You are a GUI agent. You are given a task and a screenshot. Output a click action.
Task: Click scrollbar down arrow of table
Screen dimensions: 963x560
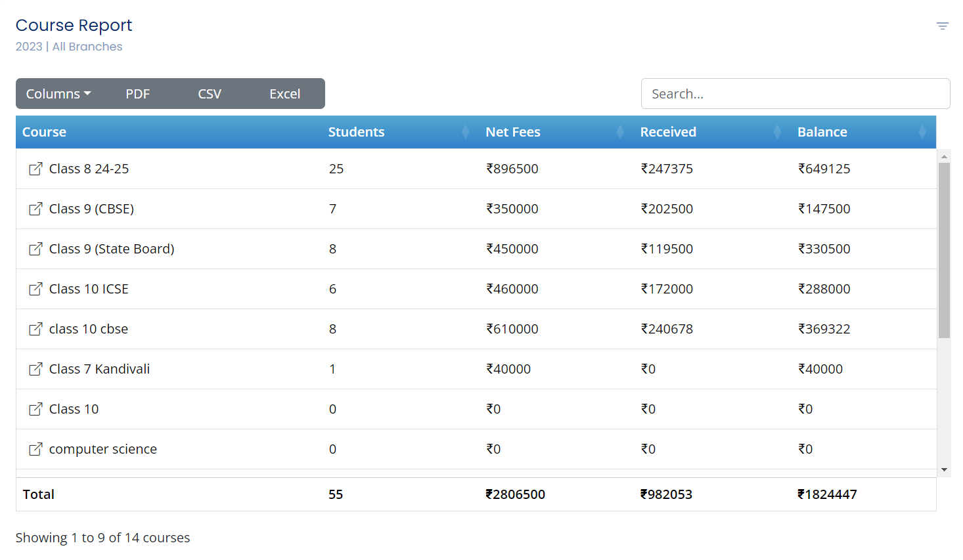pyautogui.click(x=944, y=469)
